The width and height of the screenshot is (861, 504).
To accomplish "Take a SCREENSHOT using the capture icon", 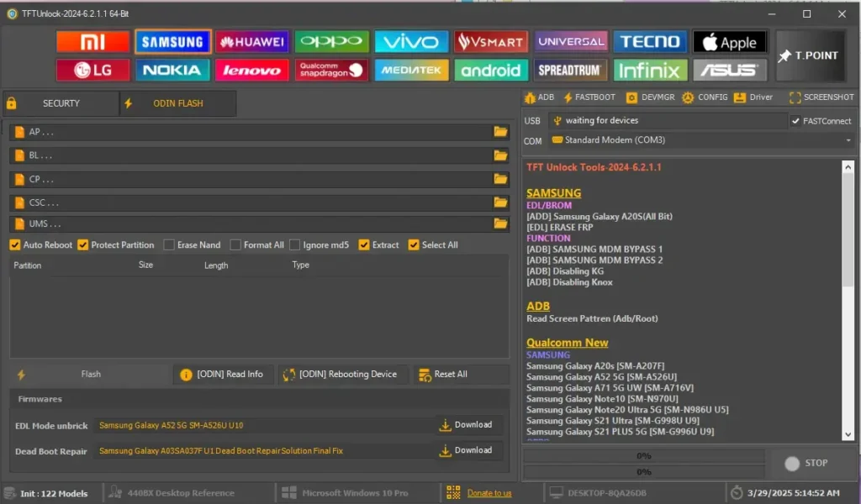I will [x=821, y=97].
